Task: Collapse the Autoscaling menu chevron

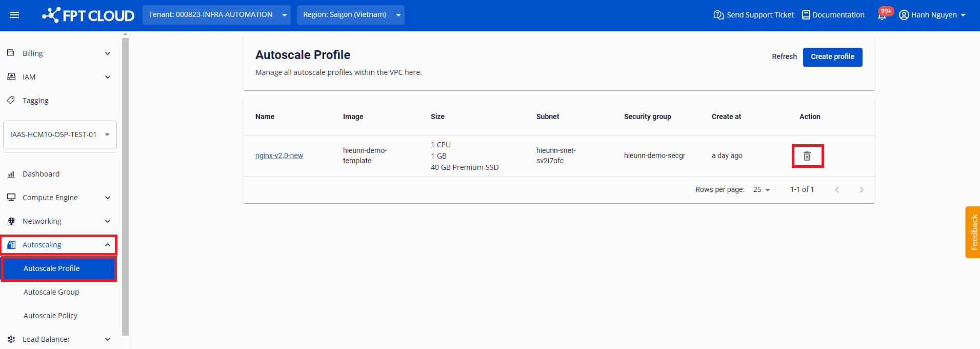Action: click(x=108, y=245)
